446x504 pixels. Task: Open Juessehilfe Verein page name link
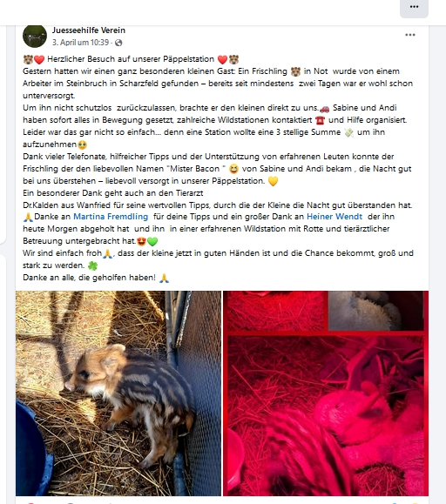89,30
